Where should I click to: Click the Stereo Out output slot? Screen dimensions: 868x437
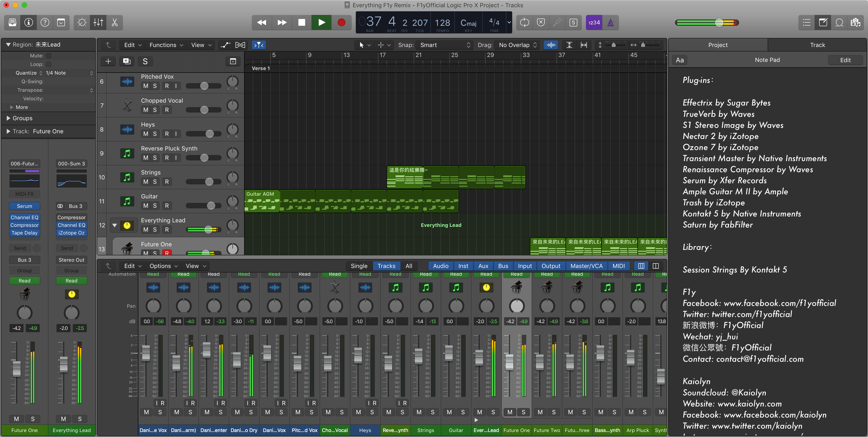pos(71,260)
